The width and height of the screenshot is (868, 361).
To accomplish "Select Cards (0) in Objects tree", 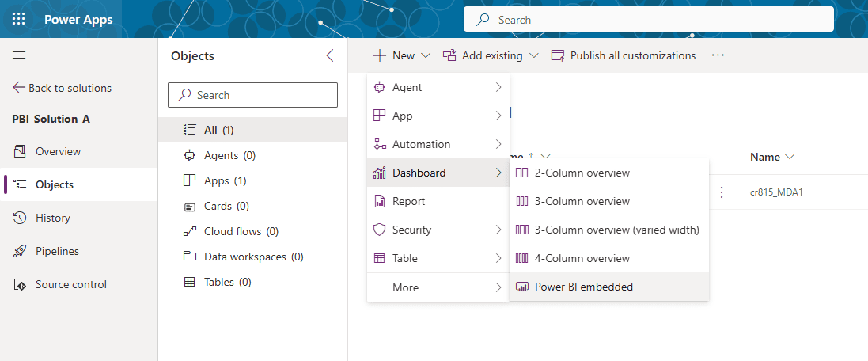I will click(253, 206).
